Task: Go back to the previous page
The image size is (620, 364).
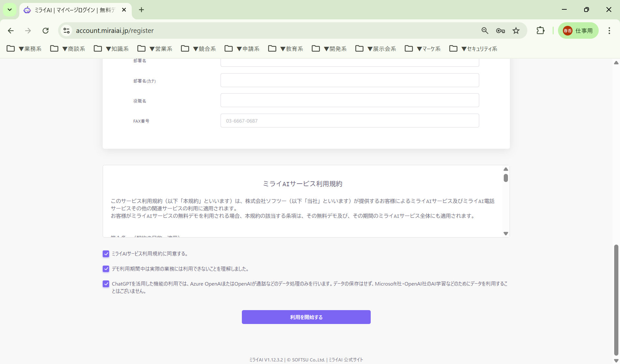Action: tap(11, 31)
